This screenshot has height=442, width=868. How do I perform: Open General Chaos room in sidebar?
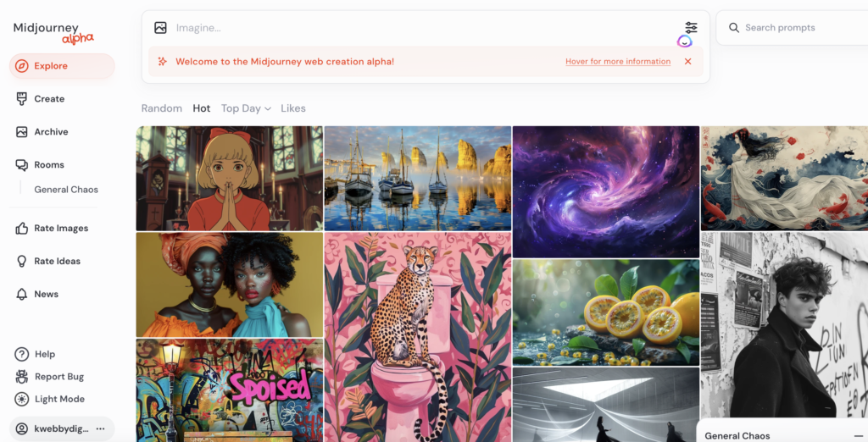66,189
